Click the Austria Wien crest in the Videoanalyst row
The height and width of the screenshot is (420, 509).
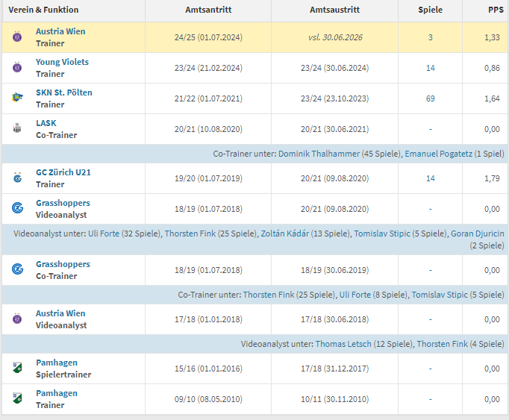17,319
